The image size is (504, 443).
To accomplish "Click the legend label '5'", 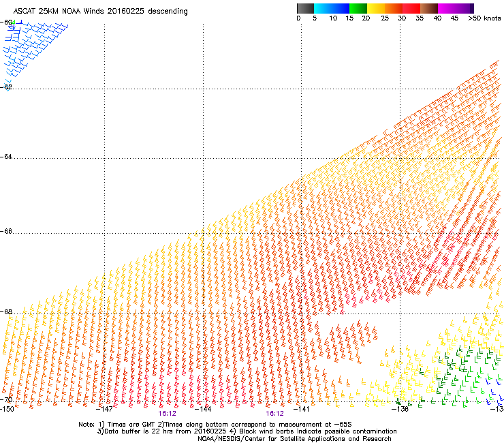I will [315, 18].
